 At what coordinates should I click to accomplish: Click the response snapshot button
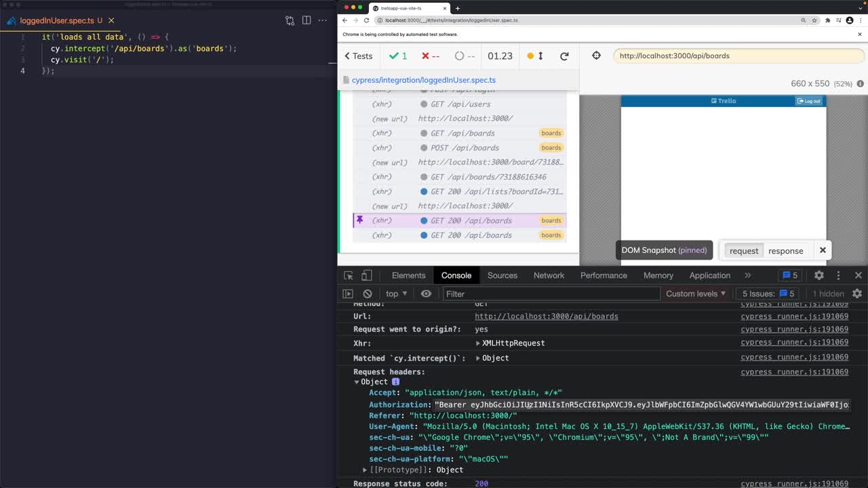[785, 251]
